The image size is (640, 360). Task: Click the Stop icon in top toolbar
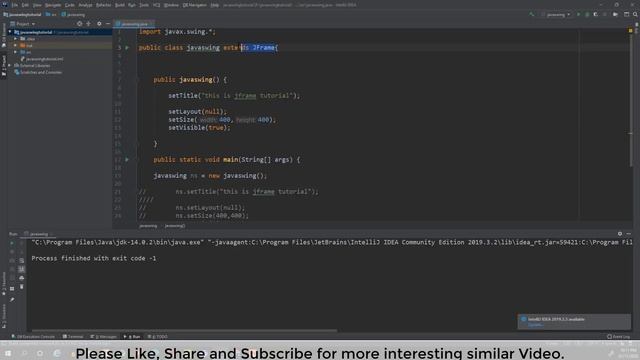[x=605, y=14]
